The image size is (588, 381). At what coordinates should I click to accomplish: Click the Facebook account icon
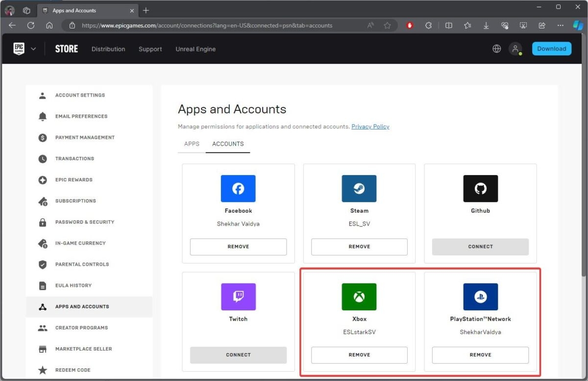(238, 188)
